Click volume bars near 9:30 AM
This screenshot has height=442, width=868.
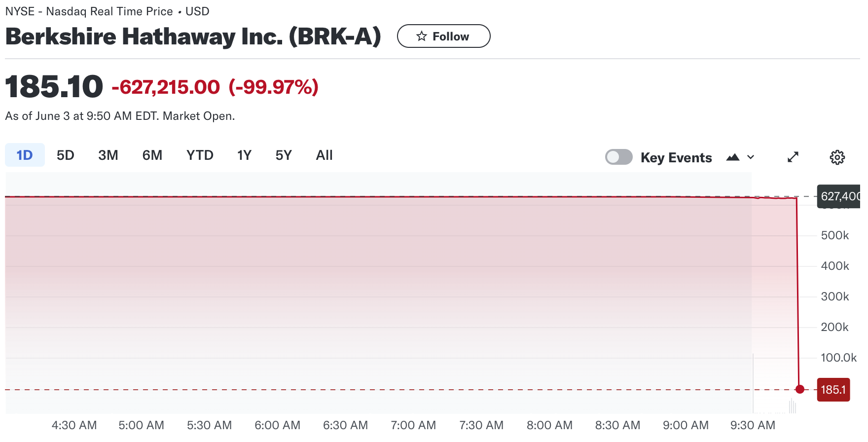(x=792, y=406)
